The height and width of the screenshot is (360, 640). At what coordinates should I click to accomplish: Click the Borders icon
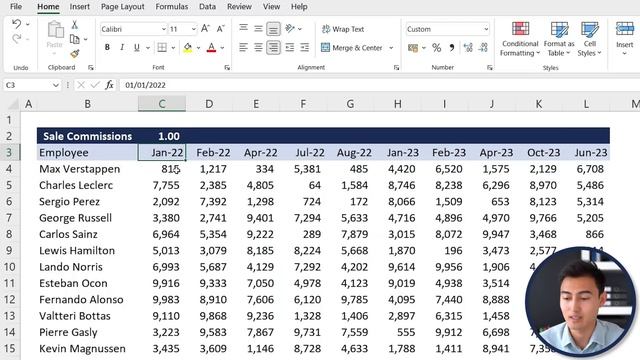tap(162, 47)
